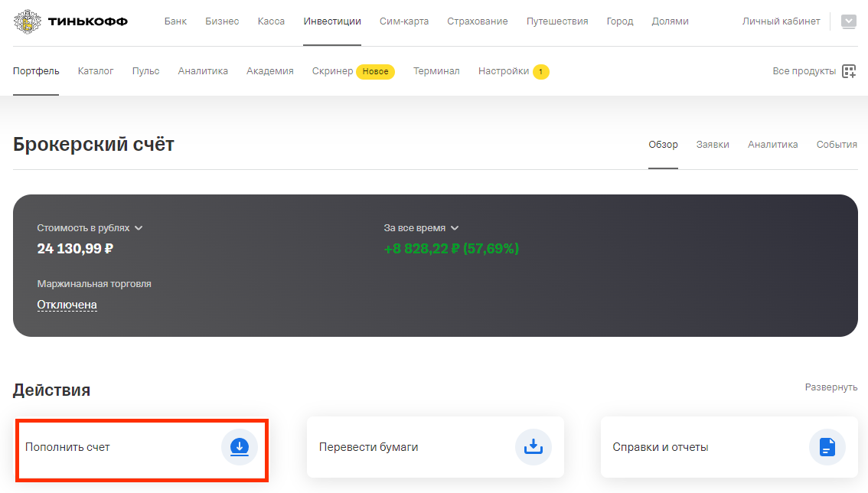Open the Терминал tab
The image size is (868, 493).
[x=436, y=71]
